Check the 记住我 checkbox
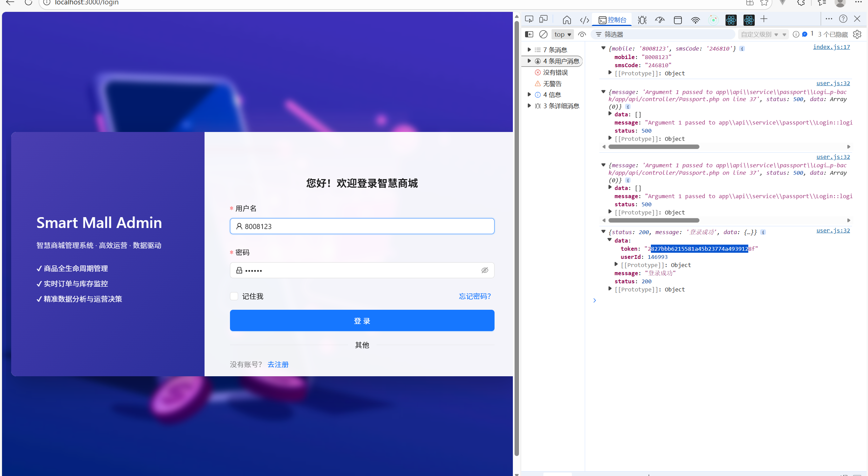This screenshot has height=476, width=868. [x=234, y=296]
